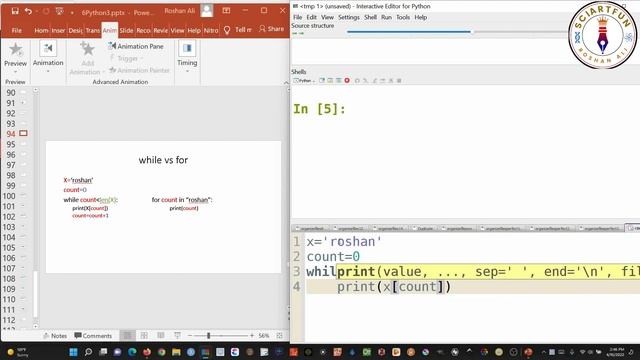Open the Animation Pane

[x=136, y=47]
